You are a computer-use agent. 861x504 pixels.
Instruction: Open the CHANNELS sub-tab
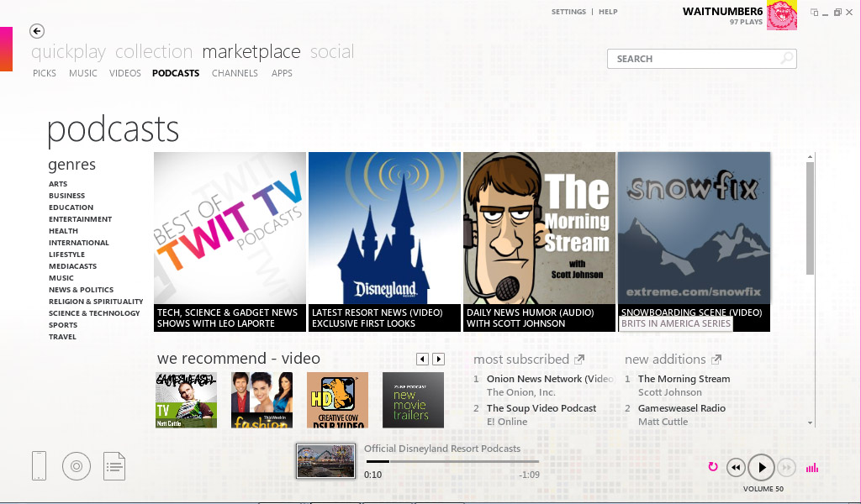(x=235, y=73)
